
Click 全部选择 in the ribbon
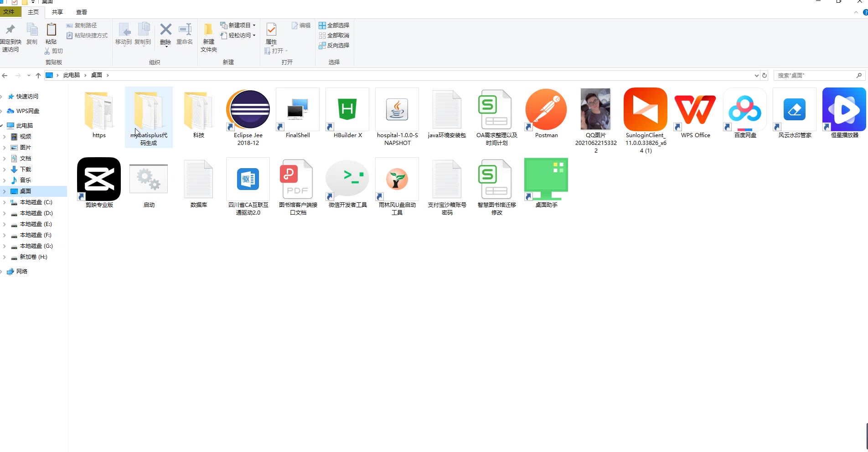[x=334, y=25]
